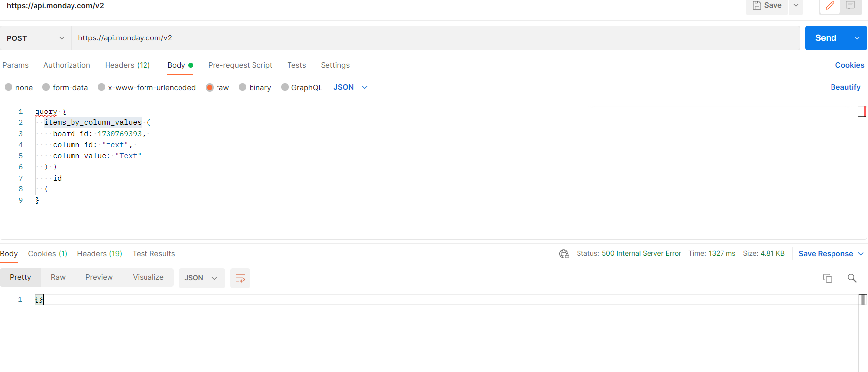Select the GraphQL body type
Screen dimensions: 868x372
coord(301,87)
